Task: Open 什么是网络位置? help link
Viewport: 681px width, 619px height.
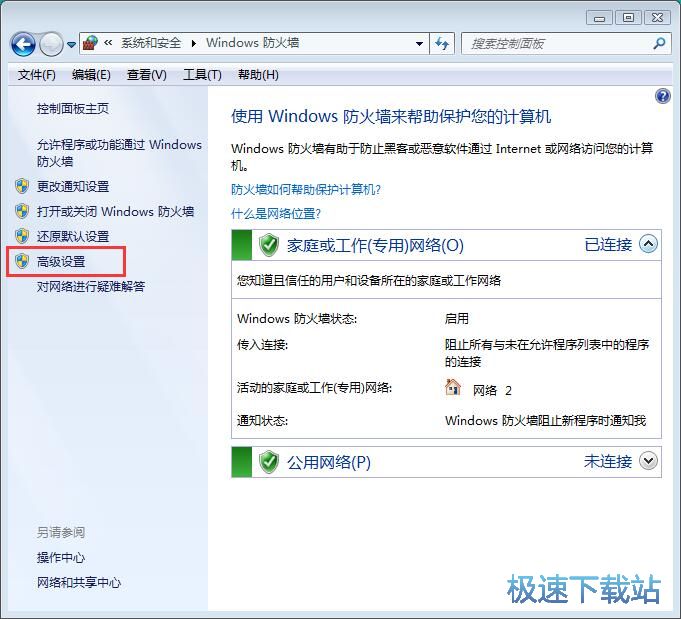Action: [x=276, y=214]
